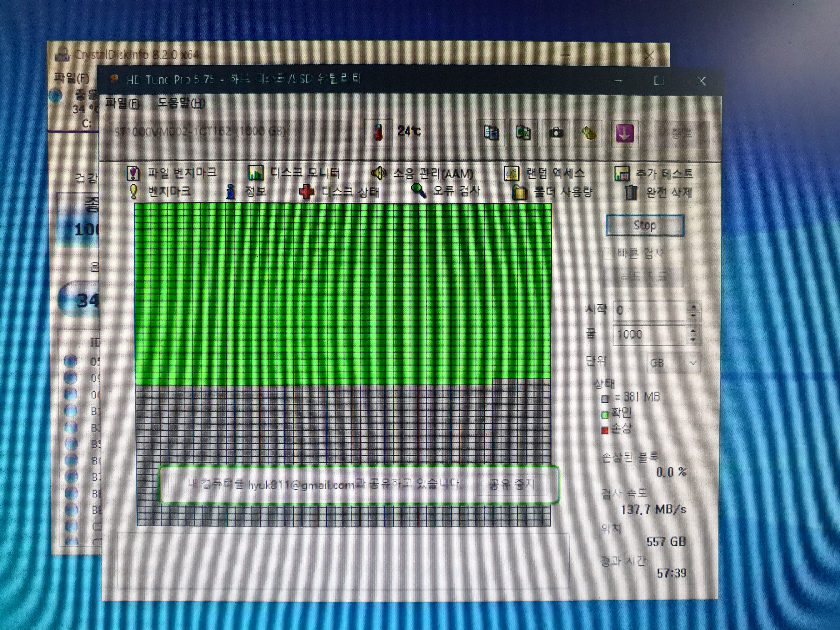Click the red cross 디스크 상태 icon
Viewport: 840px width, 630px height.
(x=306, y=192)
